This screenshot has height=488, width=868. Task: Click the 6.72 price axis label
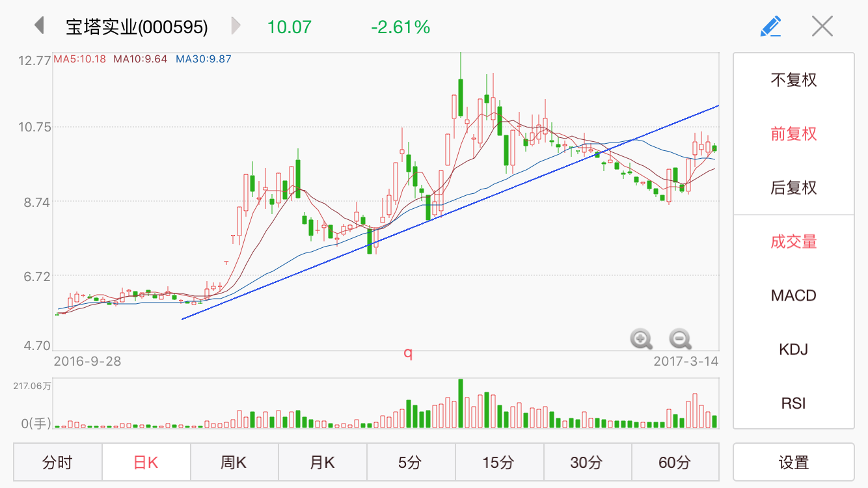pyautogui.click(x=37, y=277)
